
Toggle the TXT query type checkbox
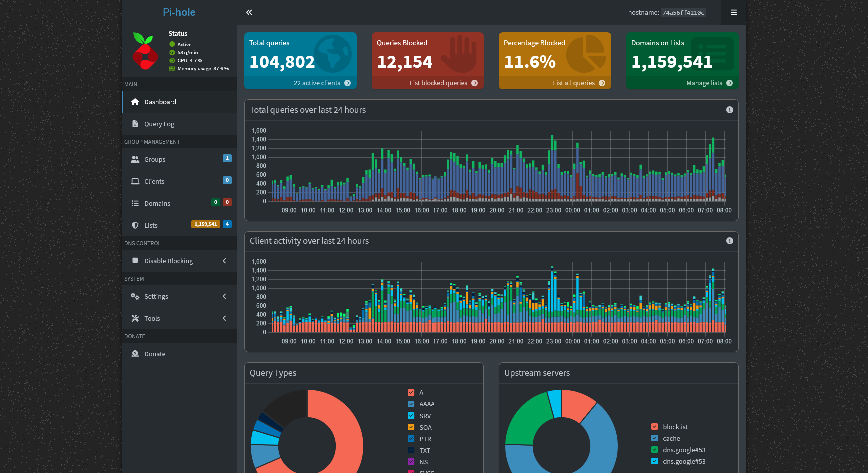411,450
